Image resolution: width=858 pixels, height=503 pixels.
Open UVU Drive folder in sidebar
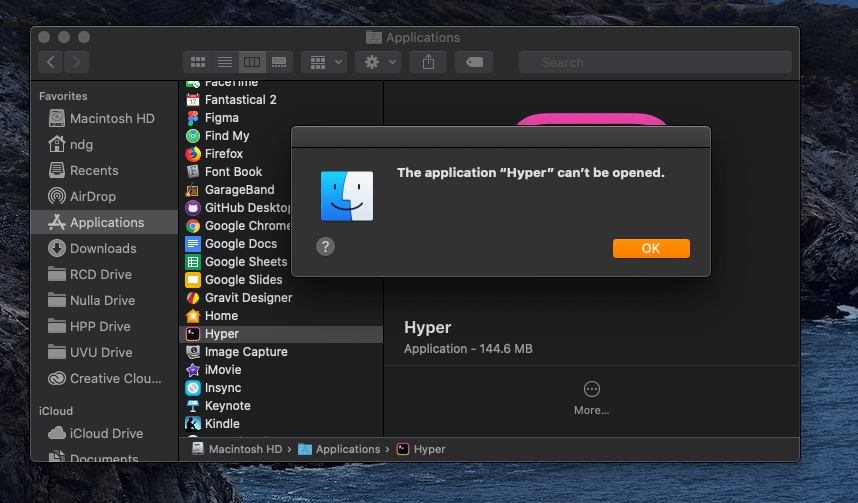tap(104, 352)
